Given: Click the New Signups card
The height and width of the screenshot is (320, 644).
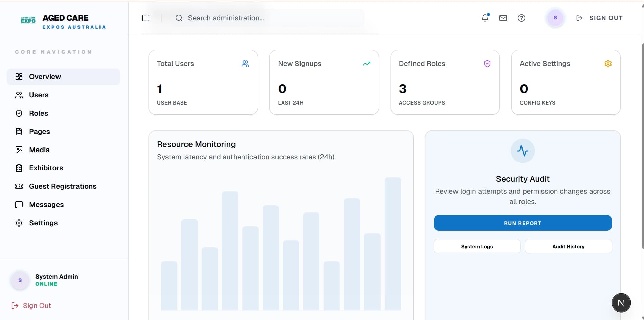Looking at the screenshot, I should pos(324,83).
